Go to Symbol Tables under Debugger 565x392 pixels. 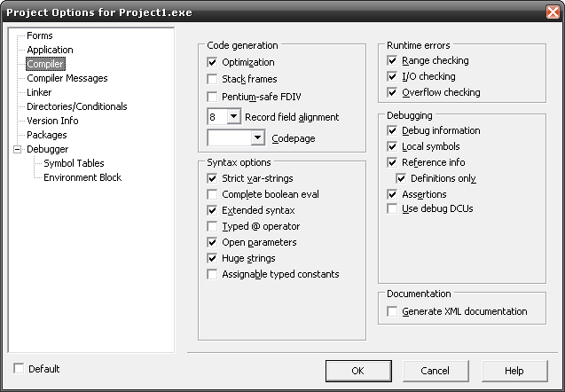74,163
